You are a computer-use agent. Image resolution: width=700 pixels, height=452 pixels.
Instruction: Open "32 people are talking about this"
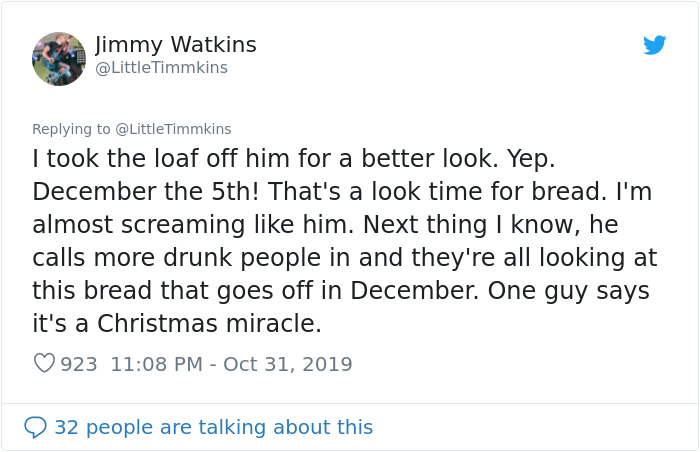coord(213,427)
